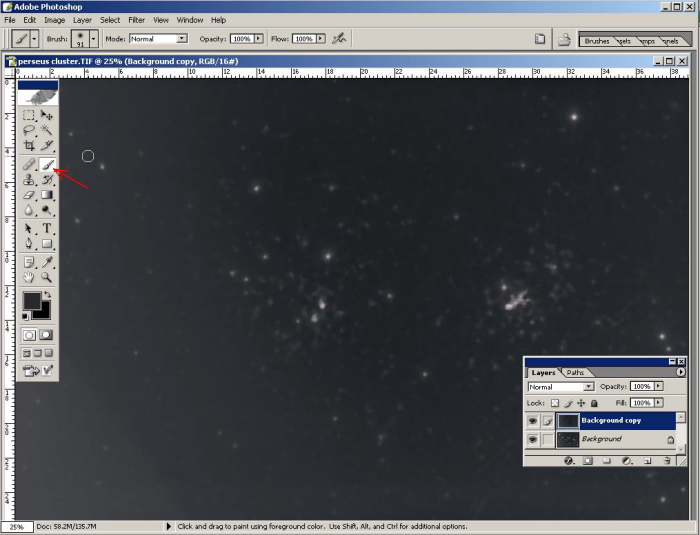Viewport: 700px width, 535px height.
Task: Open the Mode dropdown in options bar
Action: tap(181, 39)
